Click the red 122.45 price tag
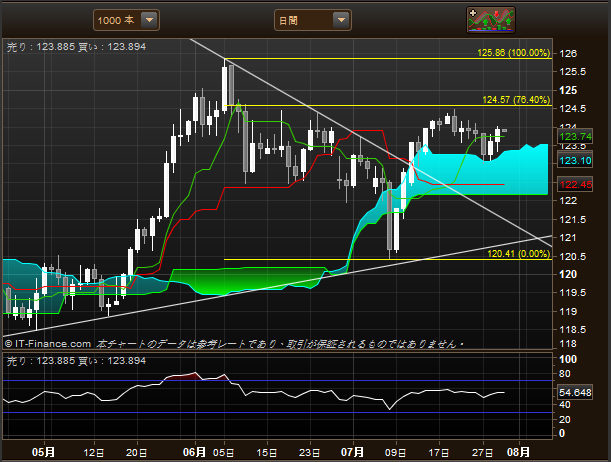 575,184
